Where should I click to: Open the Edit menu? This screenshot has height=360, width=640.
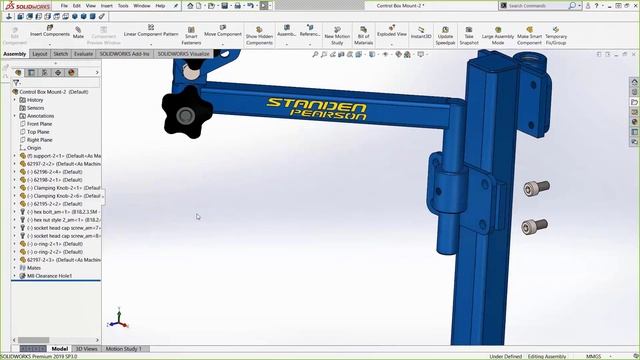(77, 6)
